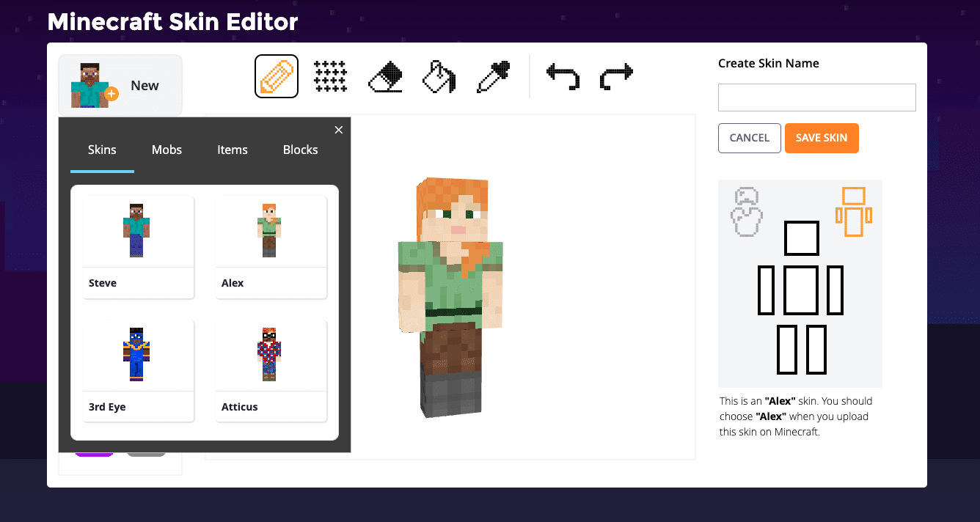The width and height of the screenshot is (980, 522).
Task: Click the CANCEL button
Action: point(750,138)
